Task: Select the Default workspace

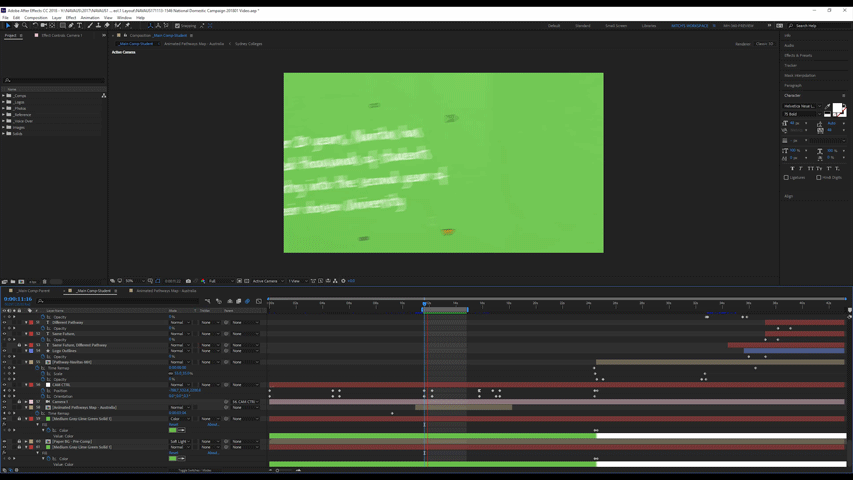Action: [x=554, y=26]
